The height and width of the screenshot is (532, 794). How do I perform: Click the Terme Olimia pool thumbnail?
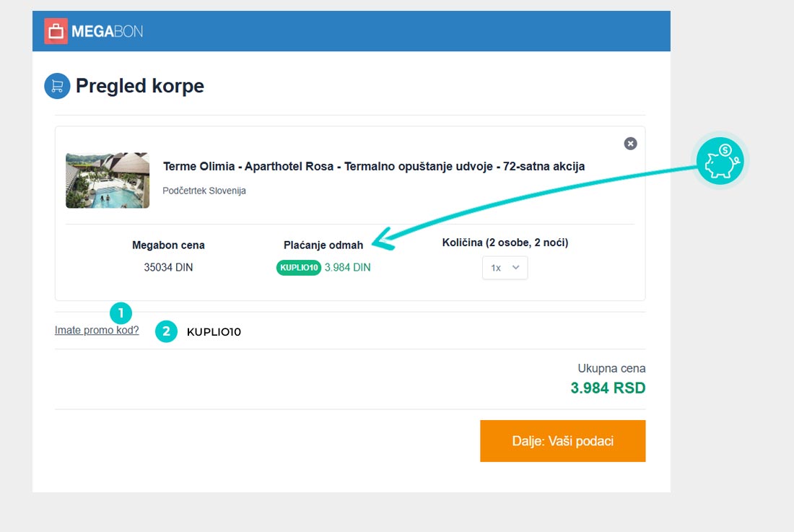[x=108, y=180]
